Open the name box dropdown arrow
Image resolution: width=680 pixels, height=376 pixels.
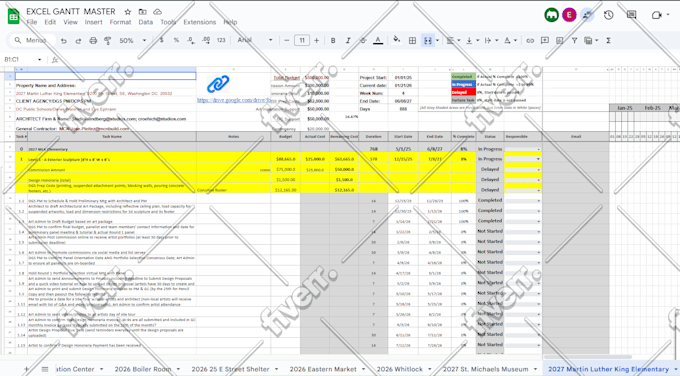pos(39,59)
